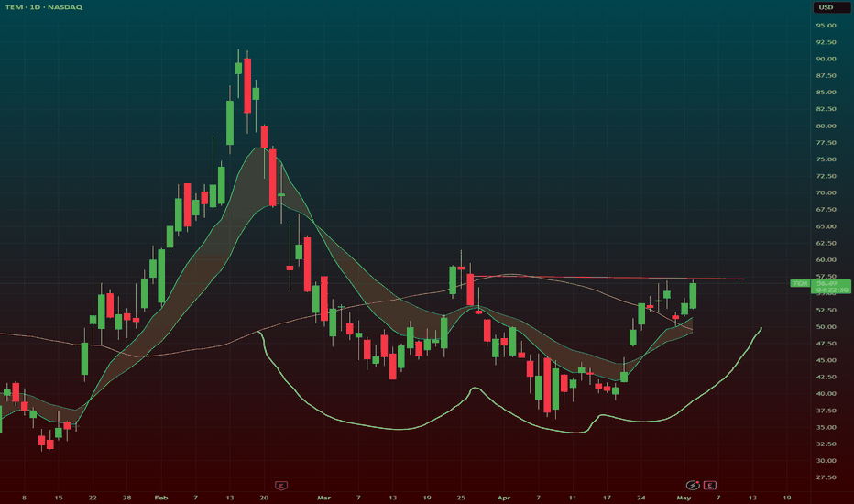Click the 24 date label on time axis

(641, 498)
